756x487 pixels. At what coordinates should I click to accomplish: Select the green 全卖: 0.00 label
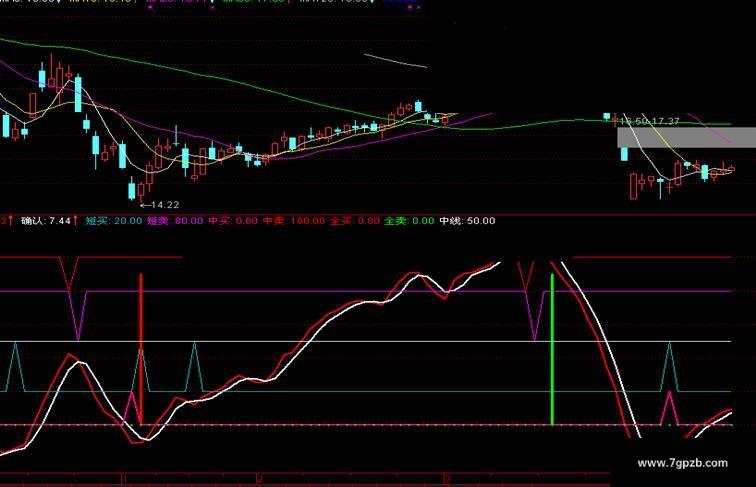[409, 221]
